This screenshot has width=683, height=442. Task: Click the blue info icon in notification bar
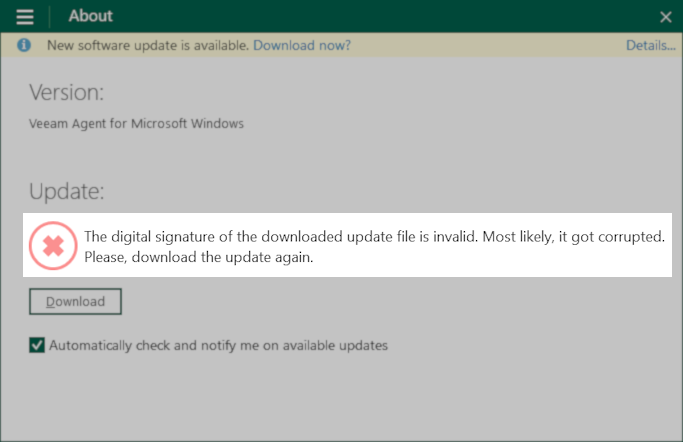pos(24,45)
